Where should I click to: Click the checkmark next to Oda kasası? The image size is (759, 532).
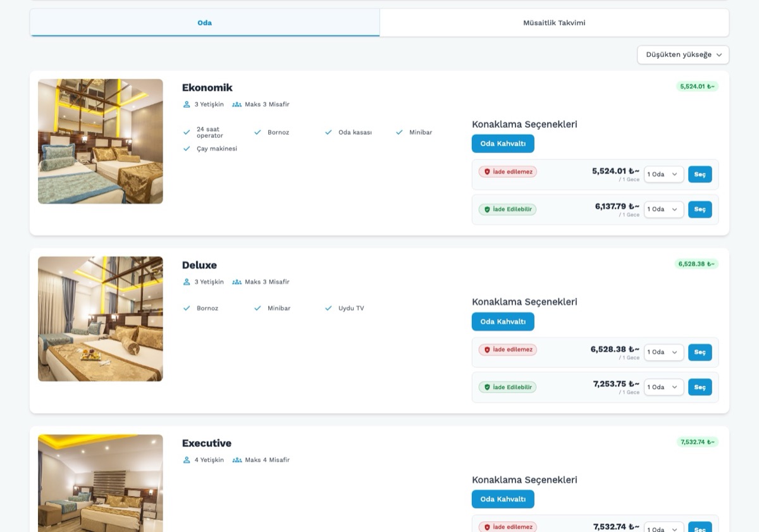point(328,132)
